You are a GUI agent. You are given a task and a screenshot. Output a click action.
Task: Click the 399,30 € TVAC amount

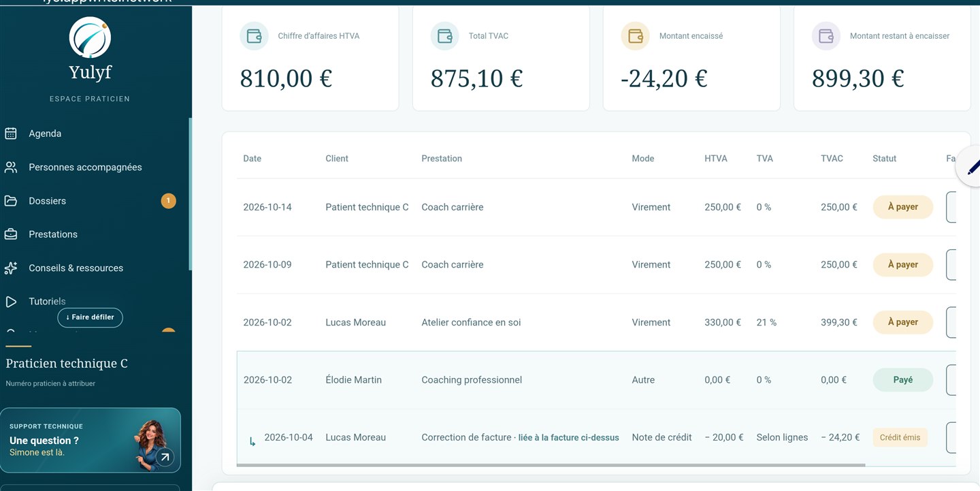(839, 322)
